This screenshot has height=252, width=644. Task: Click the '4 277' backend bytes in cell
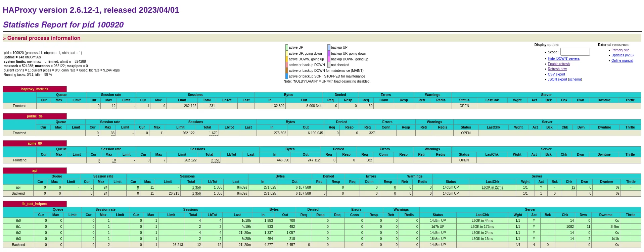click(x=263, y=245)
